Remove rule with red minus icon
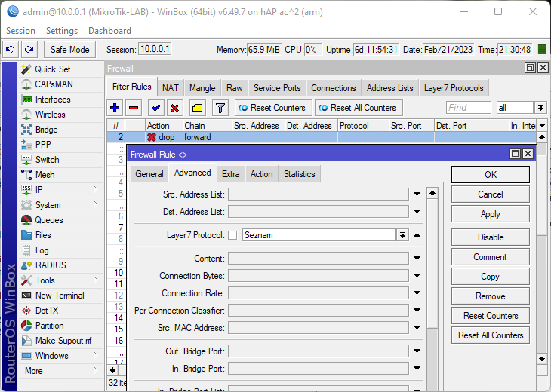This screenshot has width=551, height=392. tap(134, 108)
